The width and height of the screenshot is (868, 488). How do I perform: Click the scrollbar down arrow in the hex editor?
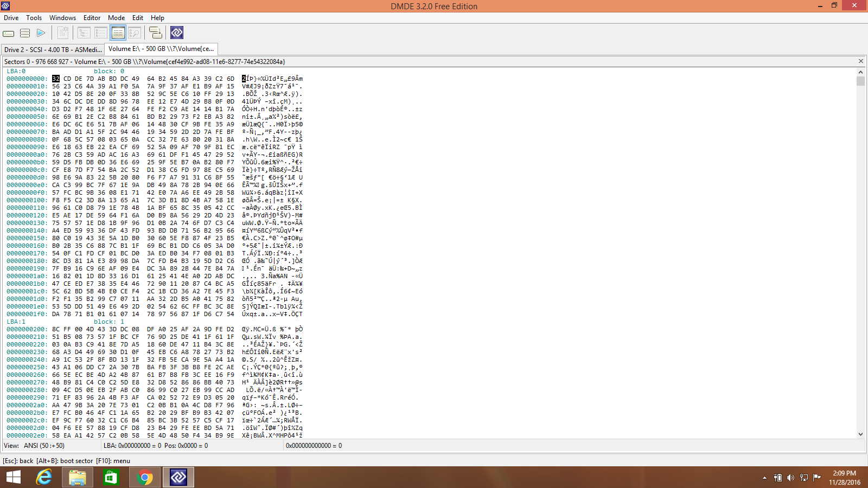pos(860,434)
